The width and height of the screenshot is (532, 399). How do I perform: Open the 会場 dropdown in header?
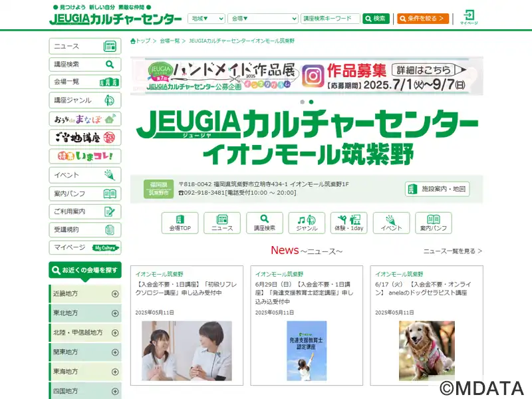tap(263, 19)
